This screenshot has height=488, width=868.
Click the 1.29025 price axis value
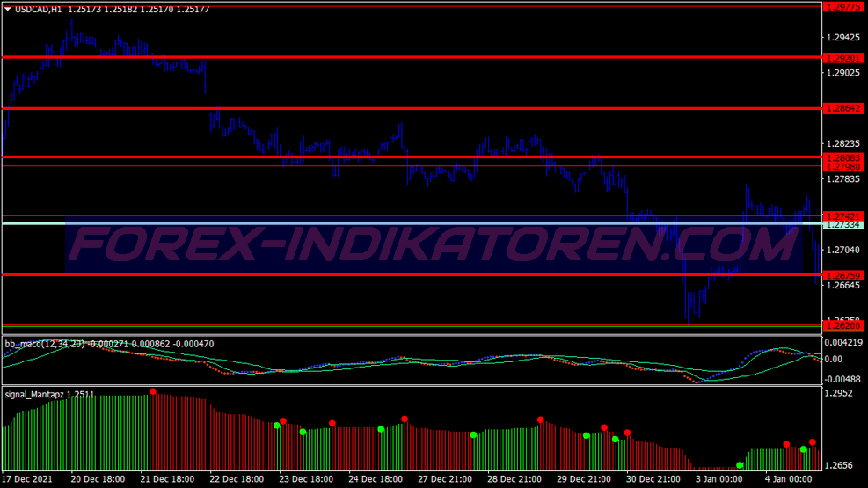click(843, 73)
